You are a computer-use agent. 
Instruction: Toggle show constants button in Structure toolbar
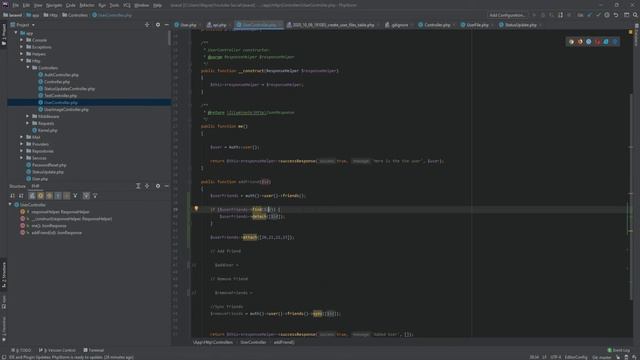click(49, 196)
